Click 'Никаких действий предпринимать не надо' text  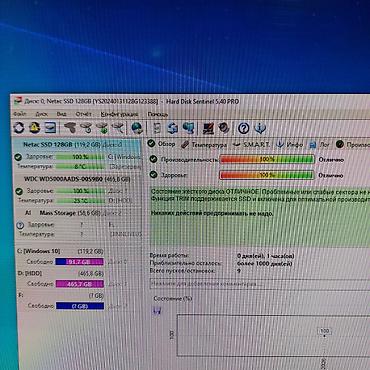click(212, 213)
